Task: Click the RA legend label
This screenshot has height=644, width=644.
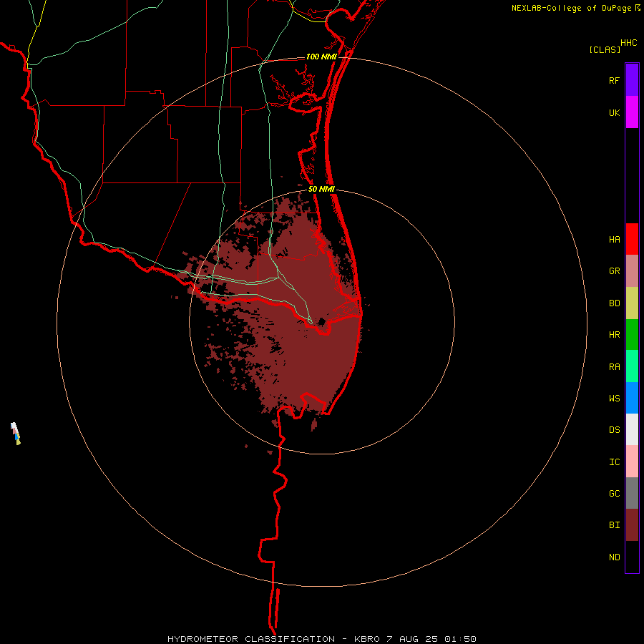Action: 614,367
